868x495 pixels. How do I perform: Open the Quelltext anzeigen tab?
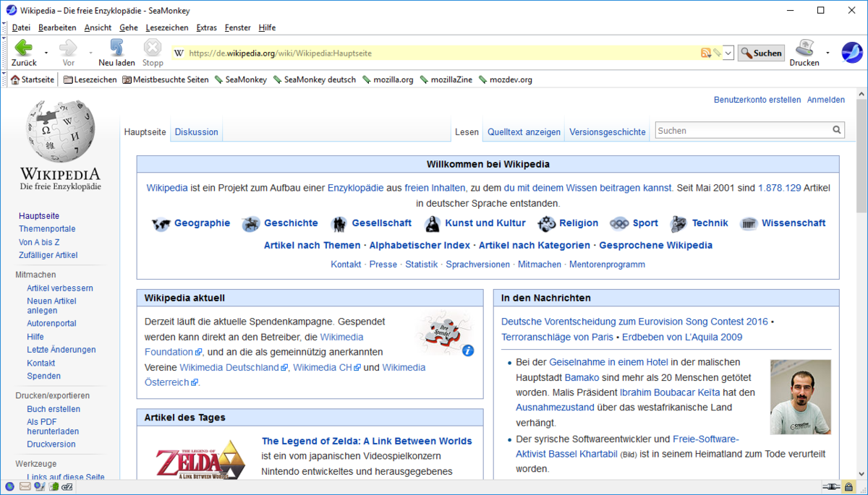[524, 132]
